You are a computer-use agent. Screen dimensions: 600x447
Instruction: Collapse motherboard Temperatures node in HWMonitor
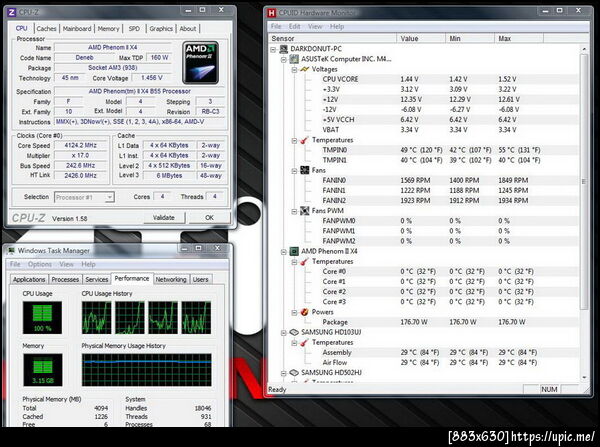point(294,140)
